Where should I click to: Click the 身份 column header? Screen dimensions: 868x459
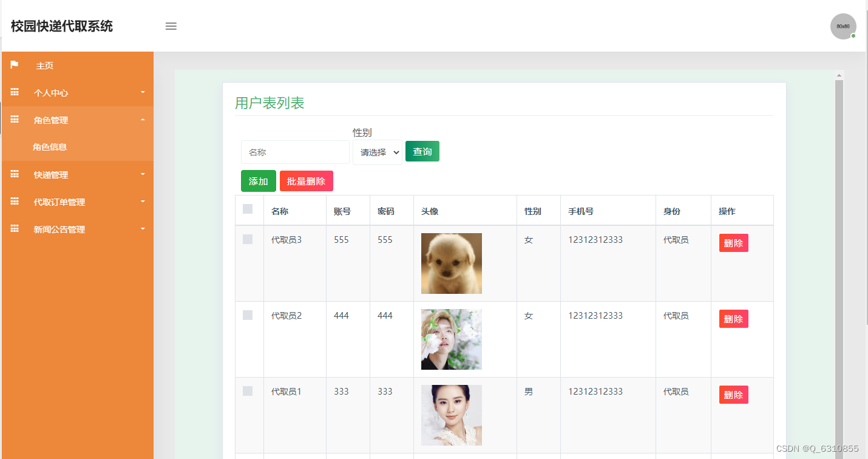pos(672,211)
